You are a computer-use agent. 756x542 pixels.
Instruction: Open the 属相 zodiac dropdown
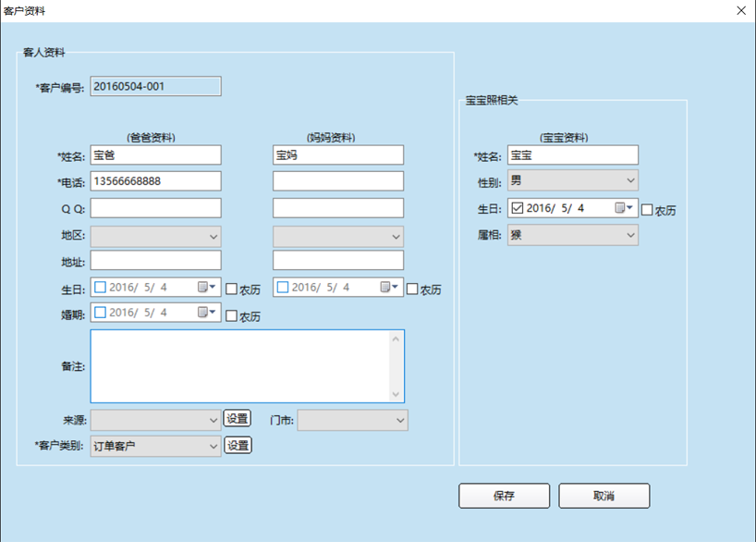pos(573,235)
